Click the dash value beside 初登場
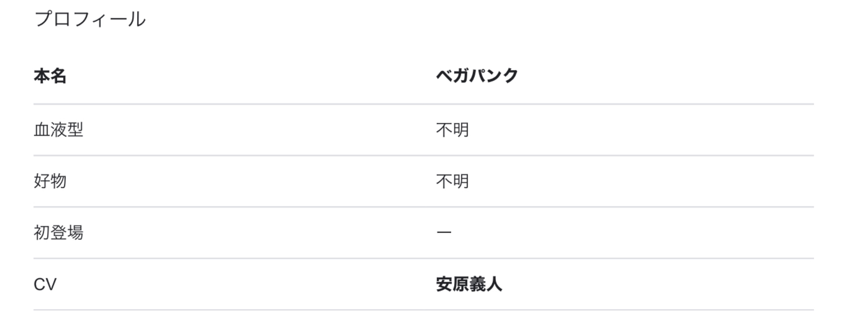 click(x=444, y=232)
